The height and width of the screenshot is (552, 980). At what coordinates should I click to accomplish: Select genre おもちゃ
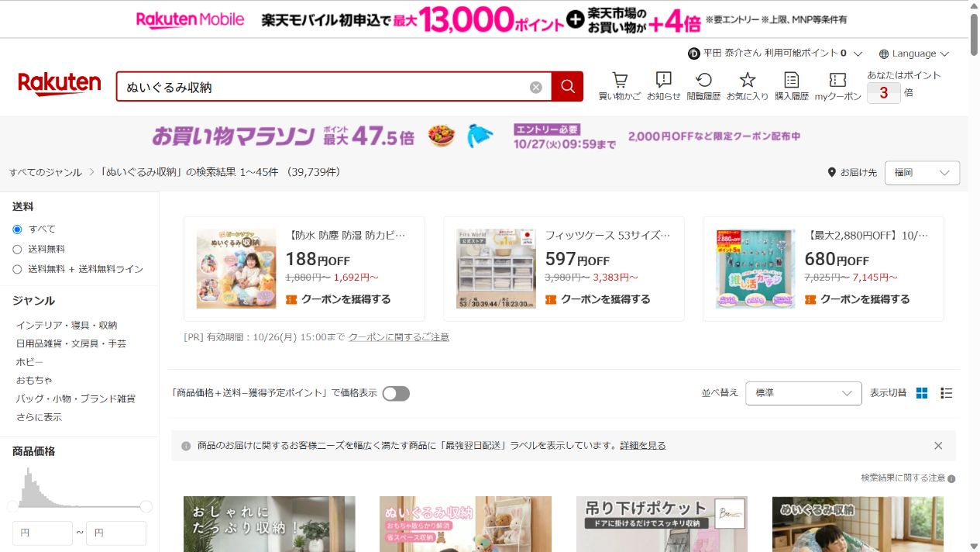click(x=34, y=381)
